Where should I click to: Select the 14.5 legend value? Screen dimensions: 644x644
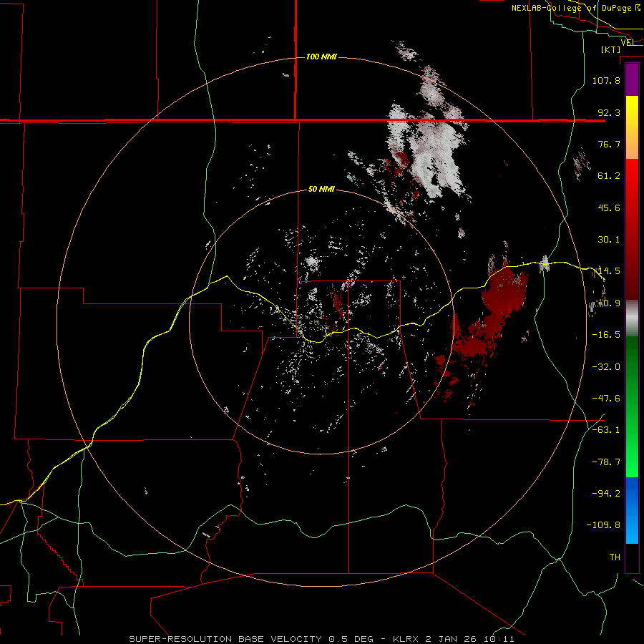click(x=609, y=271)
